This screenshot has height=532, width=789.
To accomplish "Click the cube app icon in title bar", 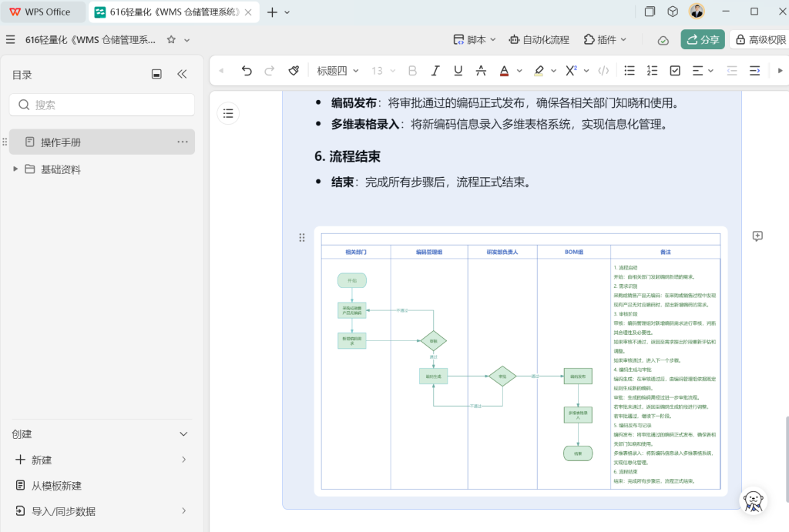I will [673, 12].
